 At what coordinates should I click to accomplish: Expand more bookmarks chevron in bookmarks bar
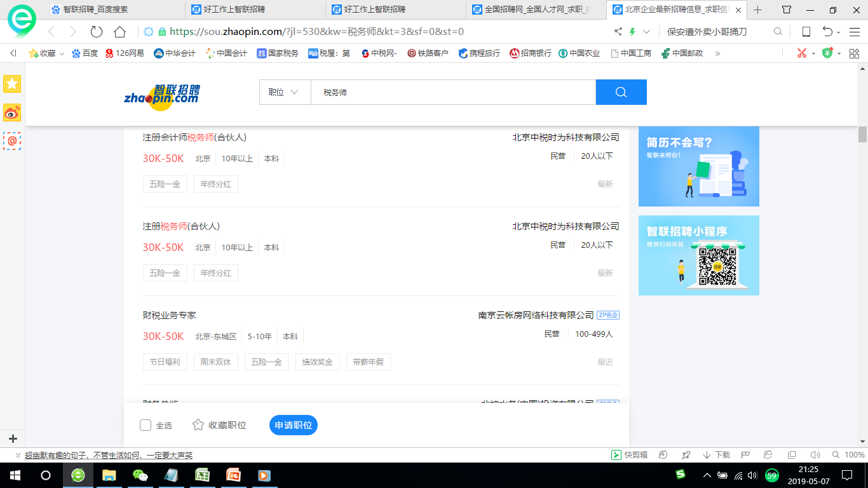coord(717,53)
